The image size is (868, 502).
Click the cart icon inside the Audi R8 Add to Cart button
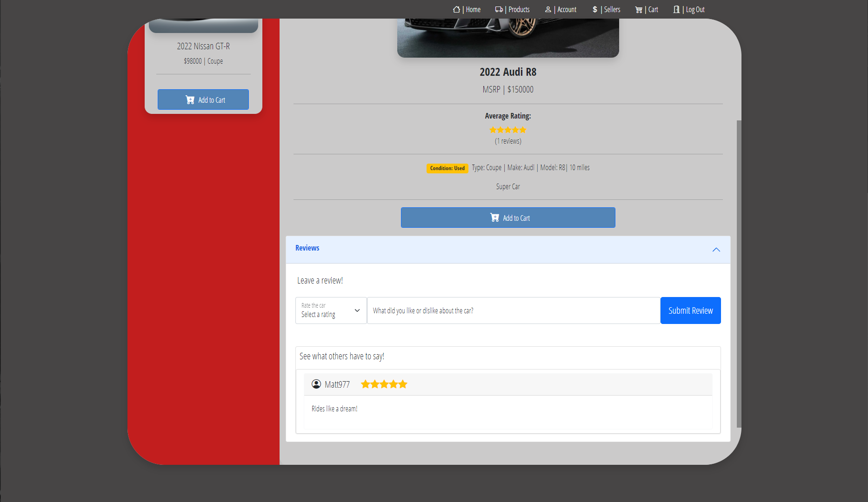494,217
